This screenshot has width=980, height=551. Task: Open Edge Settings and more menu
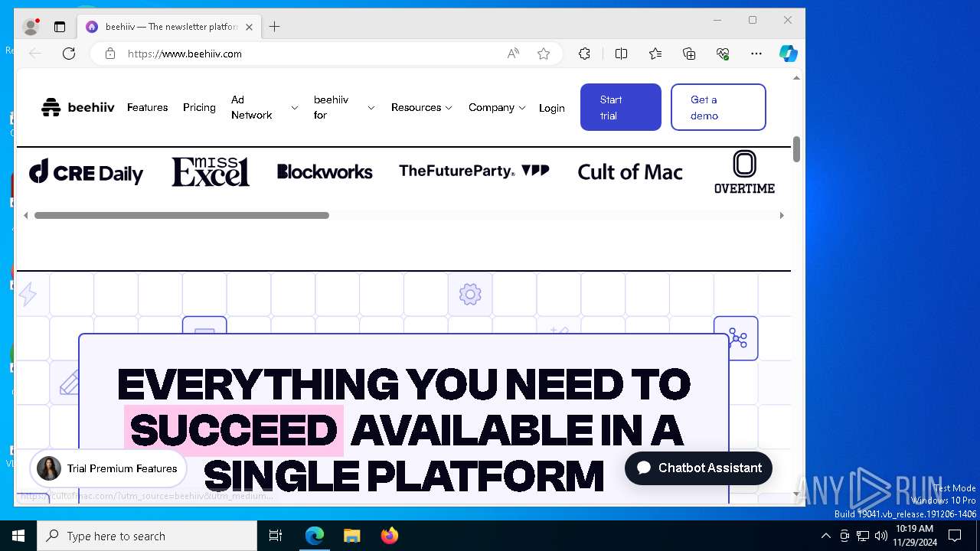[756, 54]
